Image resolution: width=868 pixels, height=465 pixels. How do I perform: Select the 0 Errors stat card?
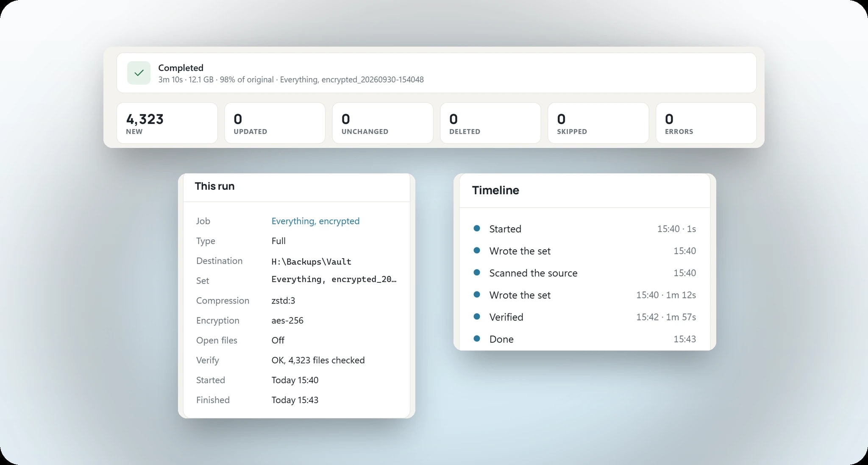[706, 123]
